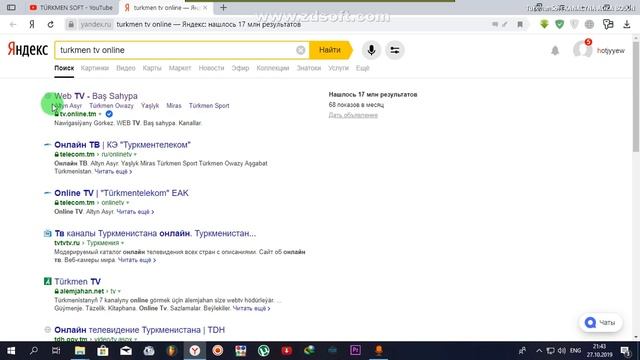
Task: Click the Yandex logo
Action: click(28, 50)
